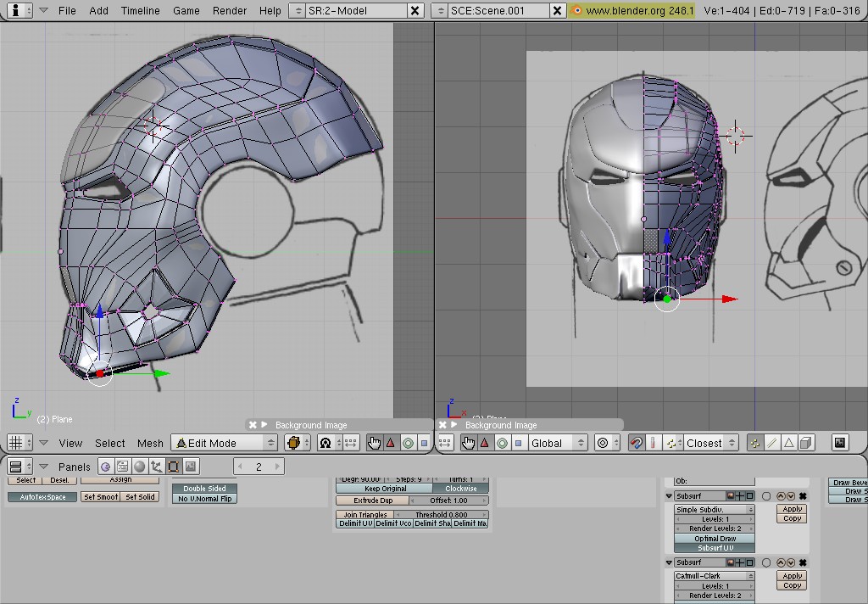Toggle move object centers only icon, left viewport
This screenshot has width=868, height=604.
(350, 443)
